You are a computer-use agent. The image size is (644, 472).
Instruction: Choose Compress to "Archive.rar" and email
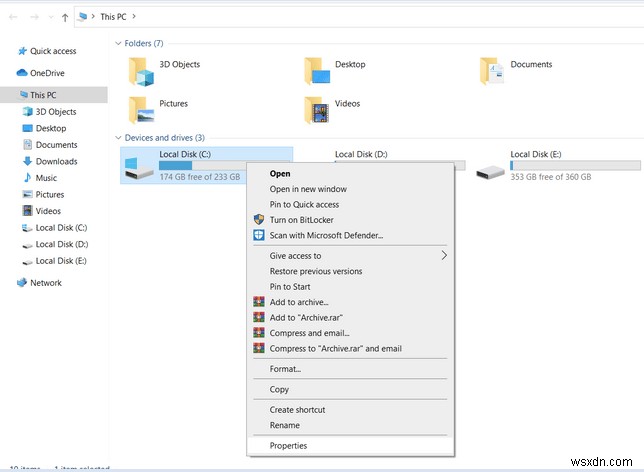(350, 348)
